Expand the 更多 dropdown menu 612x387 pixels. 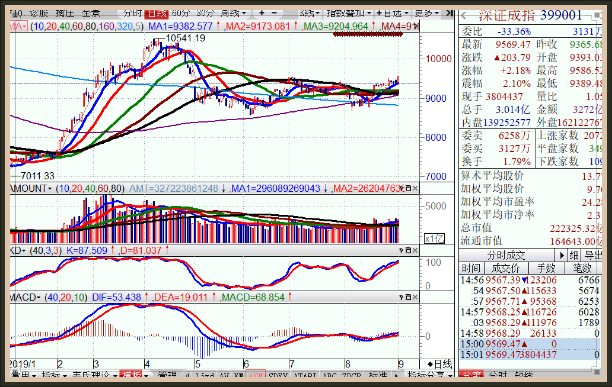click(x=425, y=13)
